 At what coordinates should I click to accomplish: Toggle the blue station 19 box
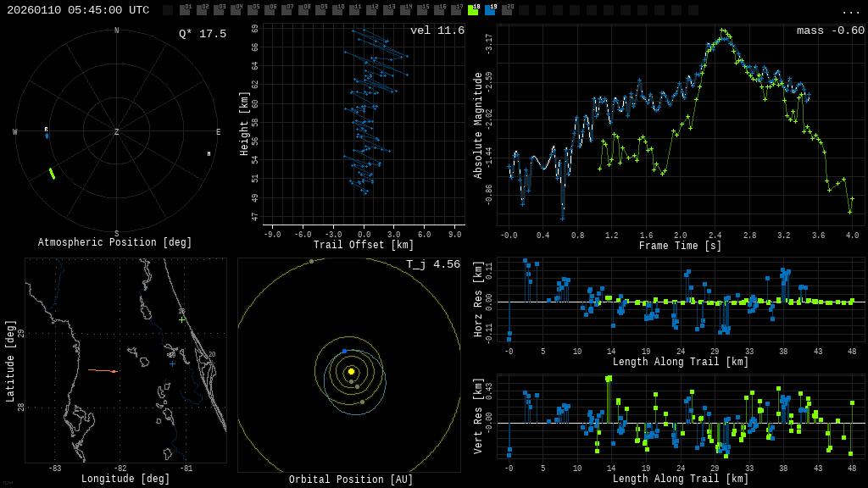[x=490, y=10]
